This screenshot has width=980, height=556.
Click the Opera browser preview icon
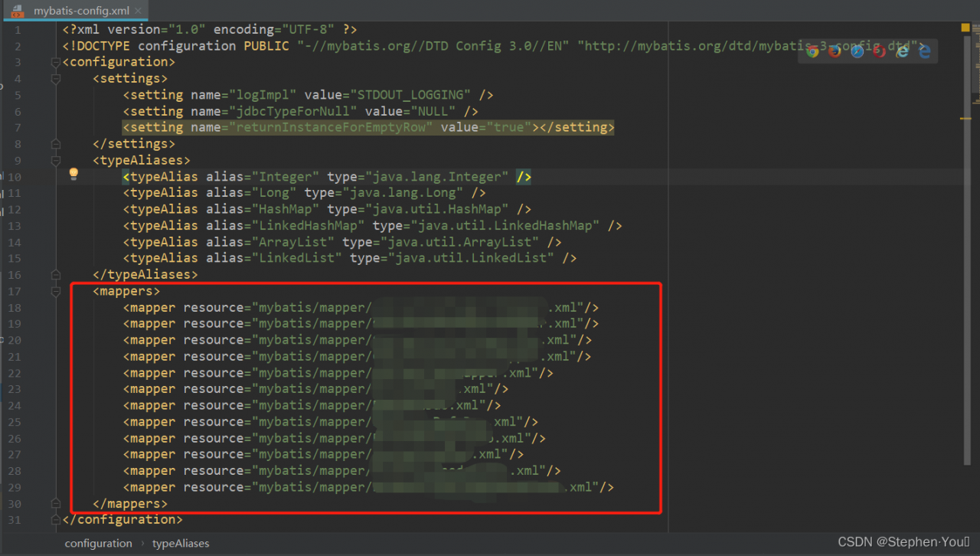(x=879, y=51)
